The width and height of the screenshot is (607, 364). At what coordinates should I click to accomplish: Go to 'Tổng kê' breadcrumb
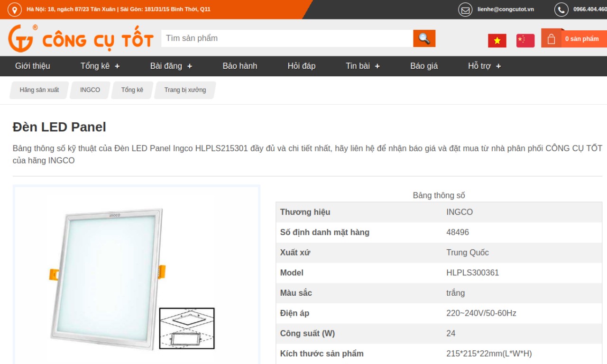(x=132, y=90)
